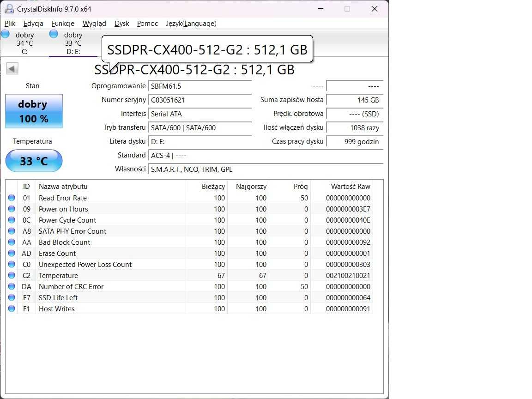Click the power-on count value 1038 razy
The image size is (532, 399).
click(x=355, y=128)
